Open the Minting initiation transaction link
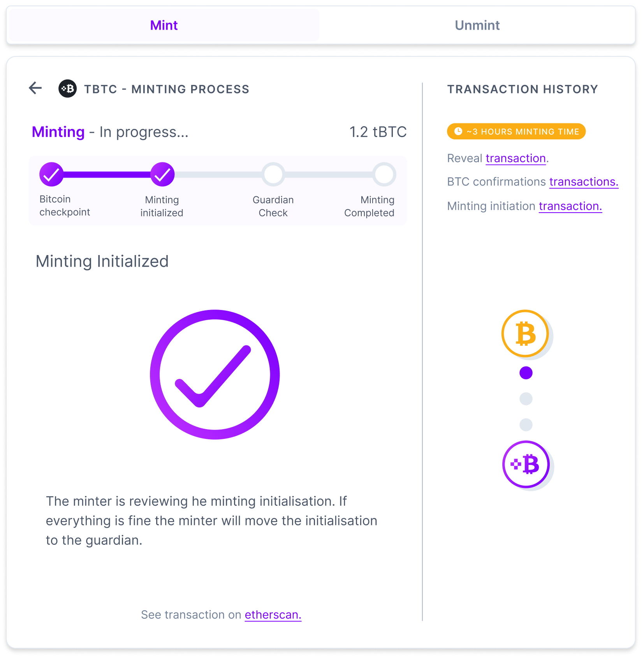 point(570,206)
